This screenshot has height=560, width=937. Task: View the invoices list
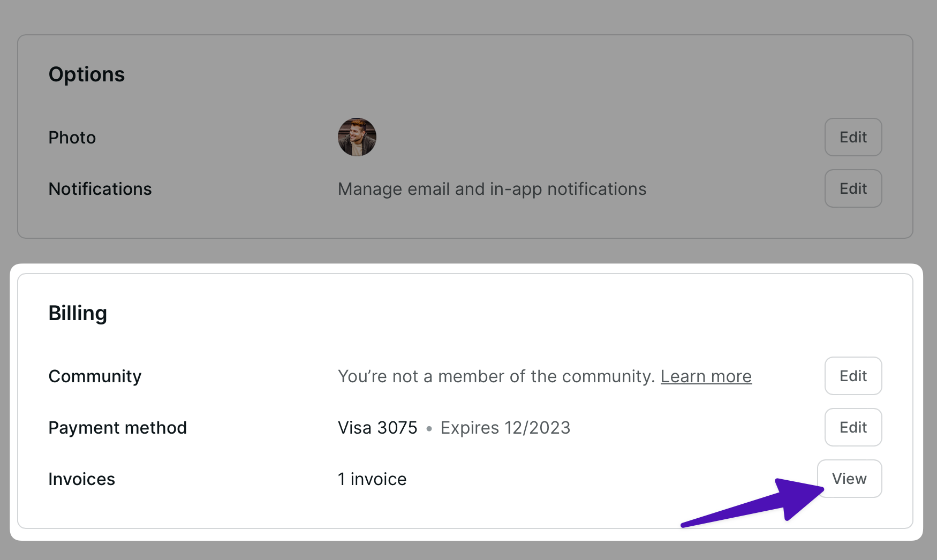coord(849,479)
